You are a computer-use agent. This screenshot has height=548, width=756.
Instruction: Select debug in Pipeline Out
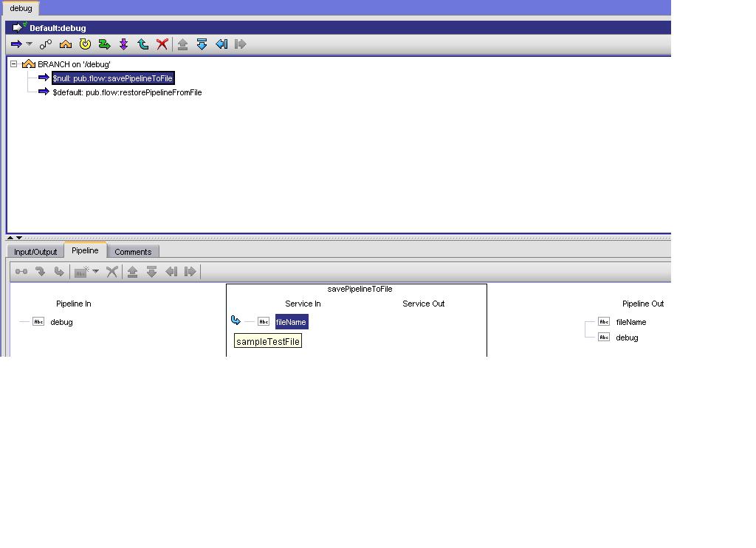(x=627, y=338)
